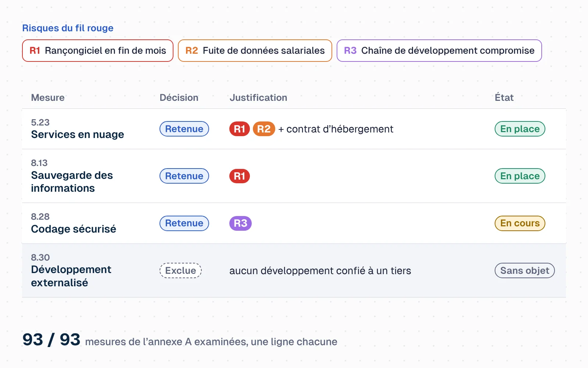The image size is (588, 368).
Task: Select the R2 Fuite de données salariales chip
Action: click(255, 50)
